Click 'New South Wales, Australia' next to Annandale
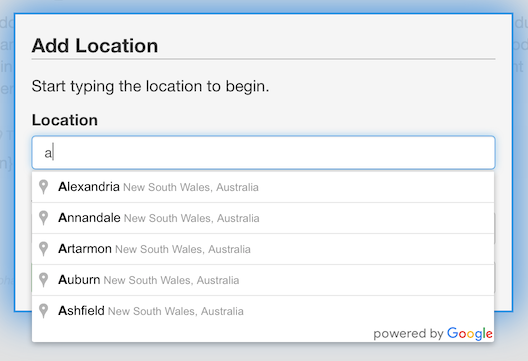528x361 pixels. point(192,218)
